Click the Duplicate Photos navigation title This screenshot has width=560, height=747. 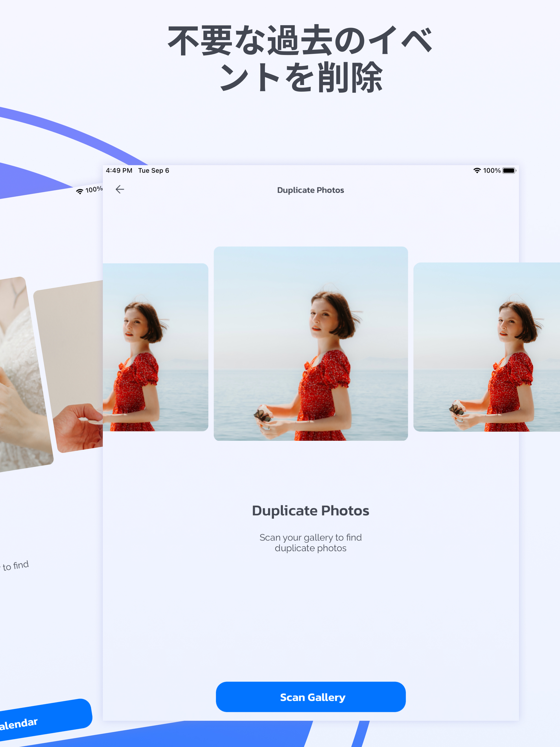(310, 190)
